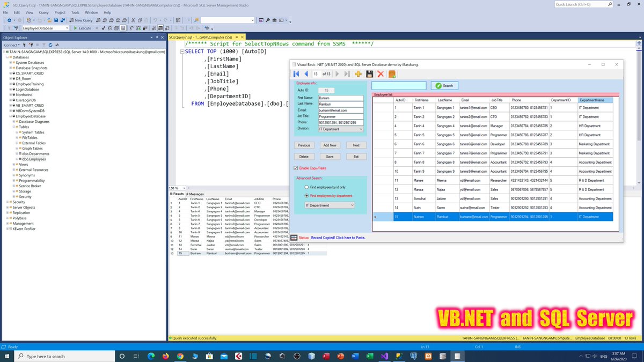Click Previous button

point(304,145)
